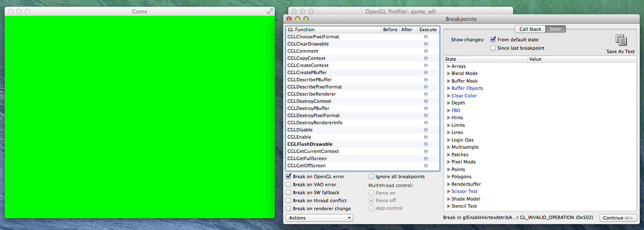This screenshot has height=230, width=644.
Task: Click the Before column header
Action: point(390,29)
